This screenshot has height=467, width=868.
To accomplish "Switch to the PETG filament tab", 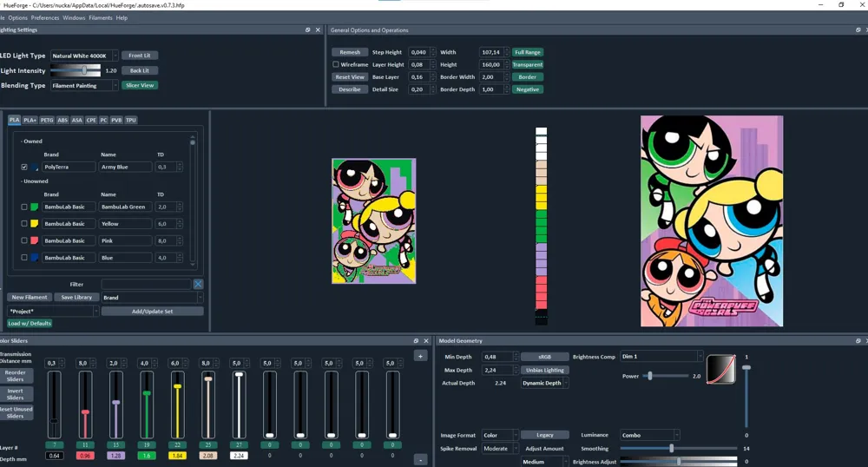I will [47, 120].
